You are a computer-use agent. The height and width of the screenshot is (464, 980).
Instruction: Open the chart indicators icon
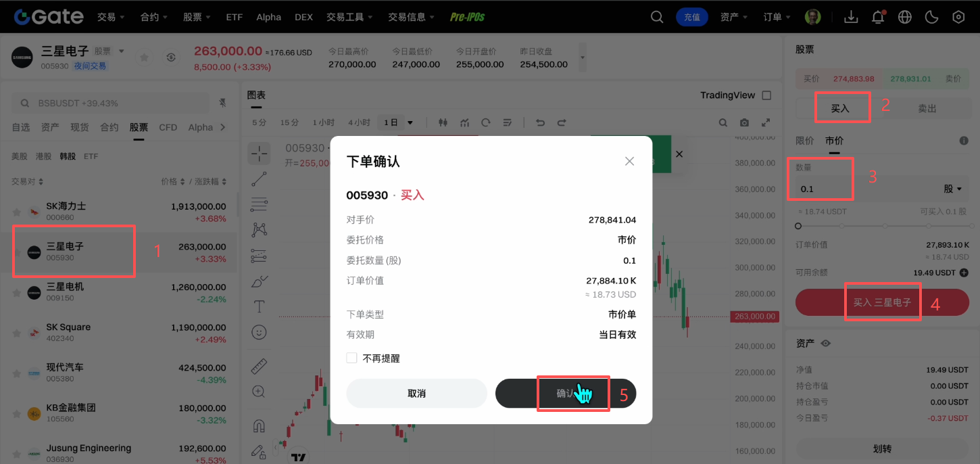464,122
